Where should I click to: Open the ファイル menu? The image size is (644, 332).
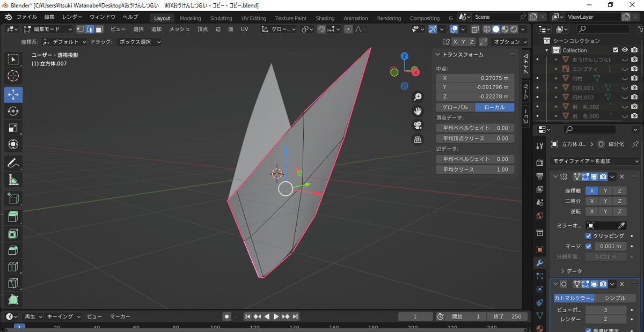(x=27, y=17)
